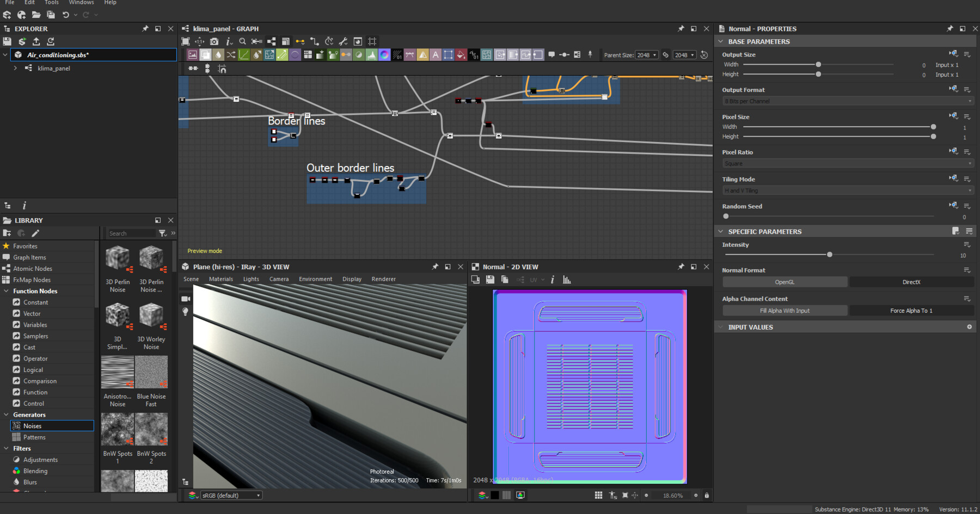Viewport: 980px width, 514px height.
Task: Open the sRGB color profile dropdown in 3D View
Action: (231, 495)
